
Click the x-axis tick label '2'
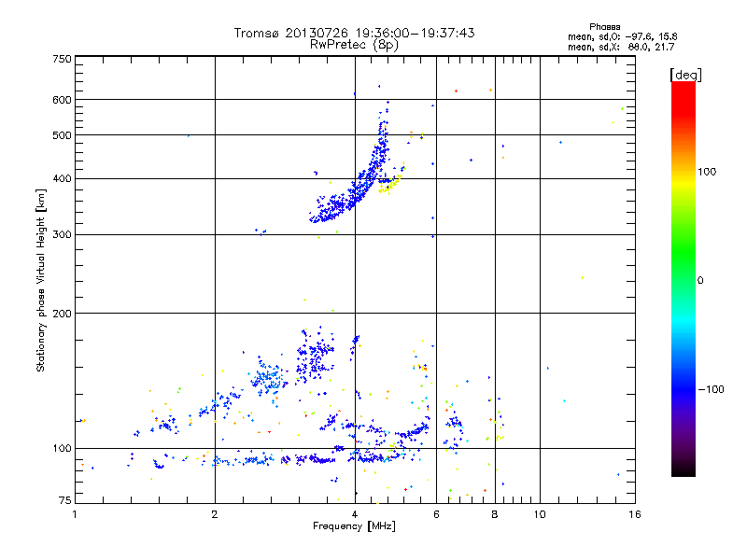215,514
